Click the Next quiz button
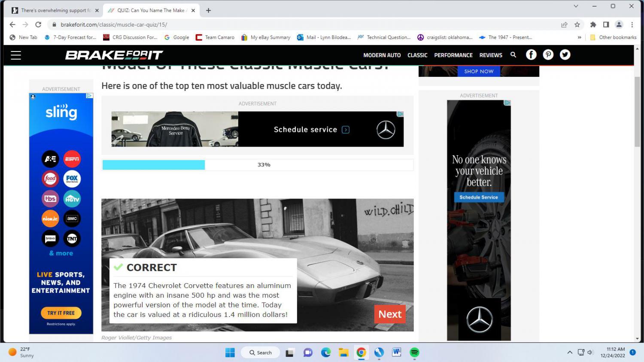 pos(389,314)
